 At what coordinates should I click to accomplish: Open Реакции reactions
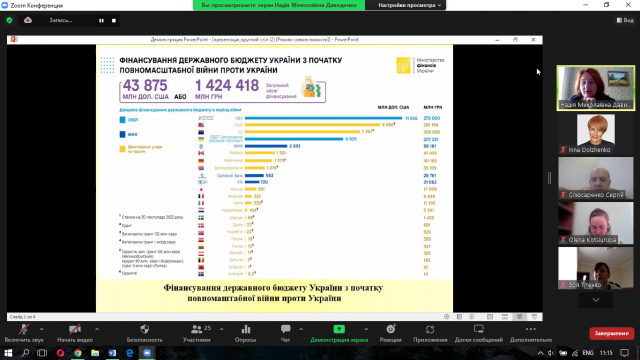[391, 333]
